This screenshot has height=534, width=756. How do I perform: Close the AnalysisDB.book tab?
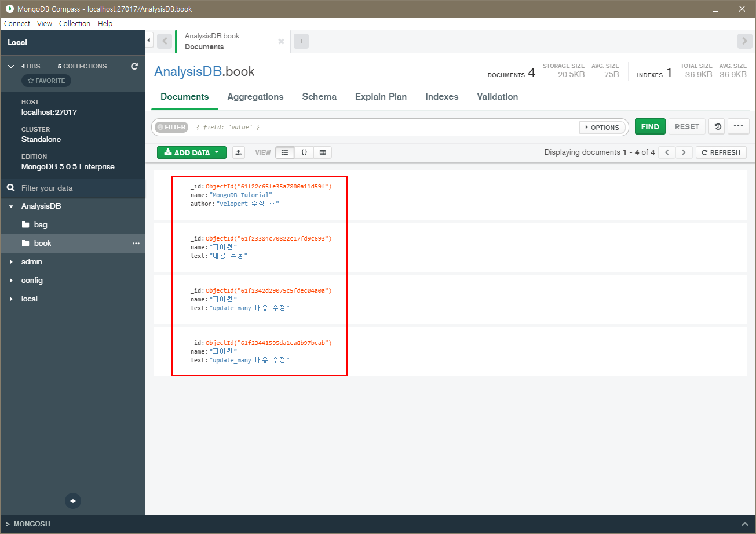click(281, 42)
